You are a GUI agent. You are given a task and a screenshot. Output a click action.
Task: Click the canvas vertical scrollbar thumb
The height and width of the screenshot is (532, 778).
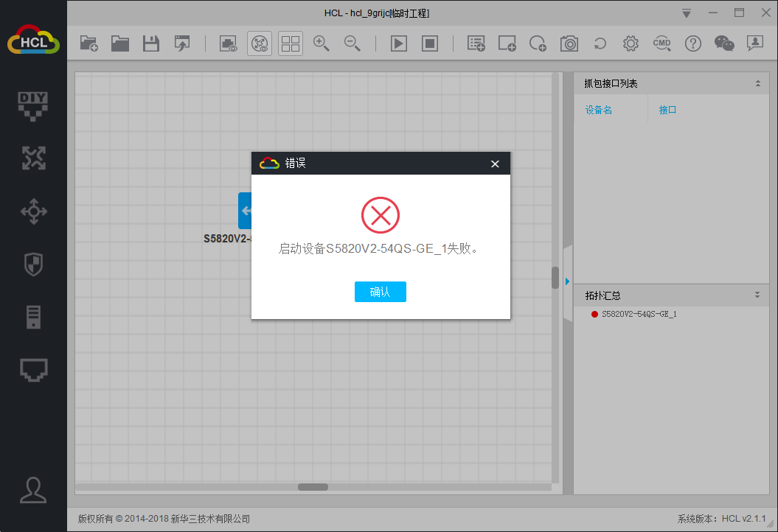555,277
